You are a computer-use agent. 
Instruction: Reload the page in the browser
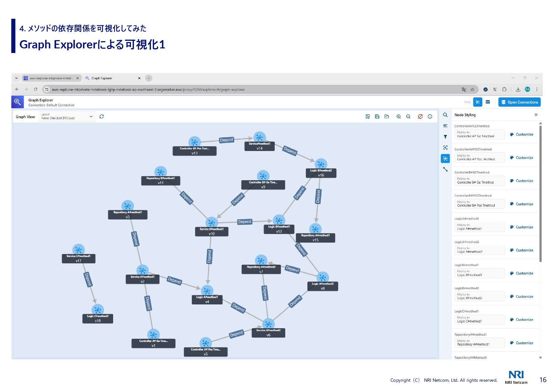click(x=36, y=89)
